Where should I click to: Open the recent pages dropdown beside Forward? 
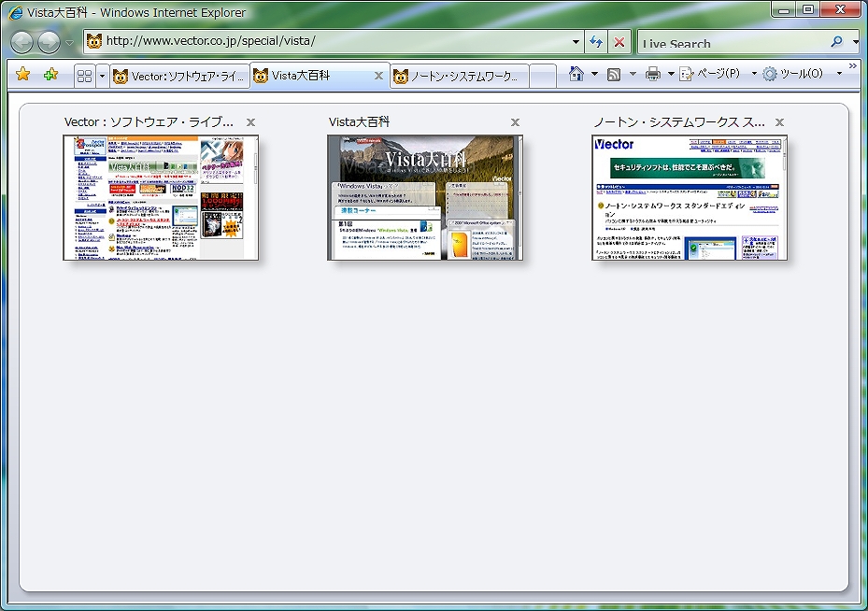[69, 43]
